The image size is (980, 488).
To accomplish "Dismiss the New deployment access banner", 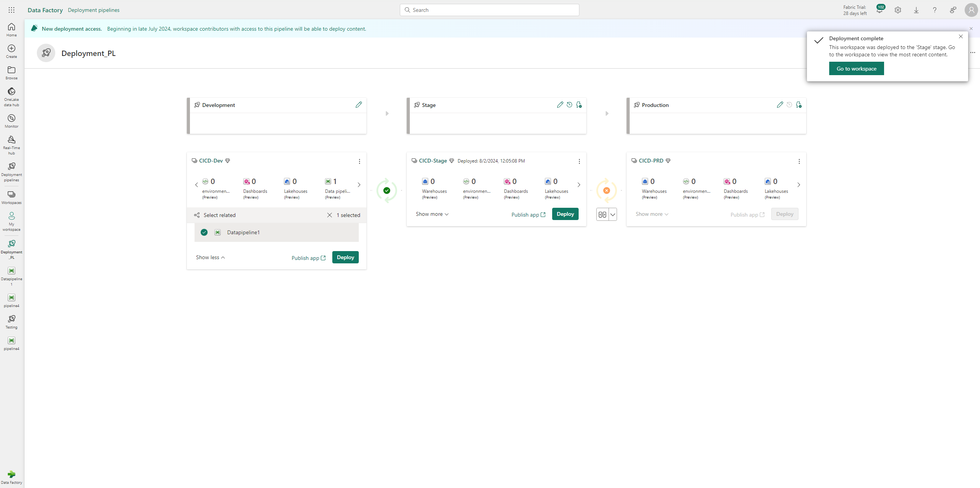I will pos(971,29).
